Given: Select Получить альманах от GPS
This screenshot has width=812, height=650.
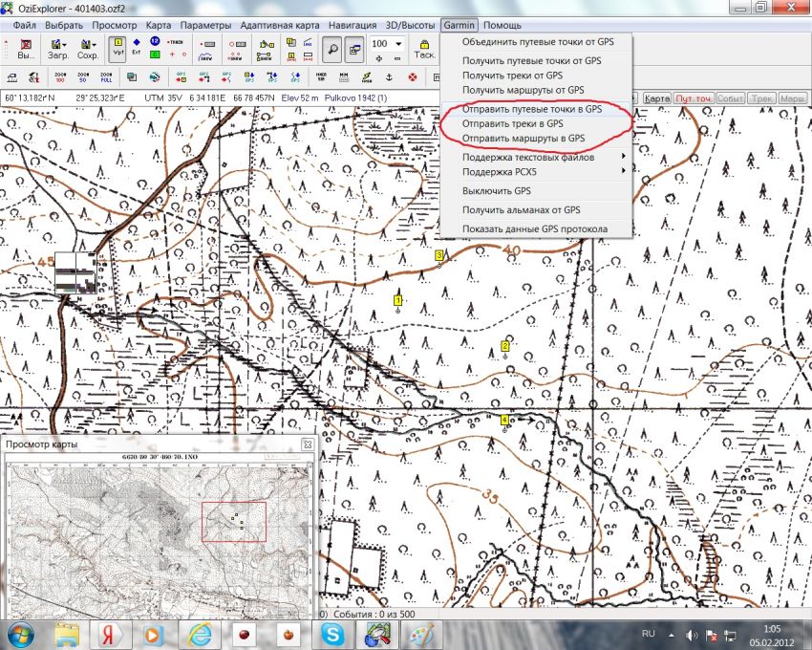Looking at the screenshot, I should pos(521,209).
